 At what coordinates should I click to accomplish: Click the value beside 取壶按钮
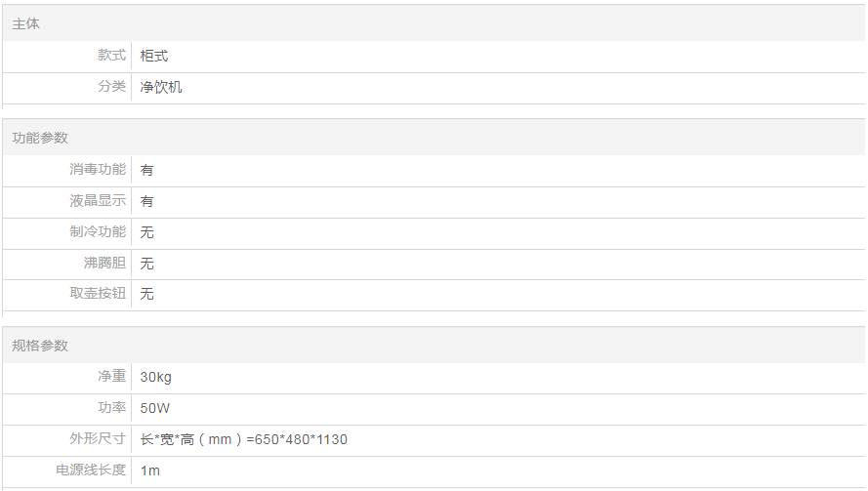click(147, 294)
